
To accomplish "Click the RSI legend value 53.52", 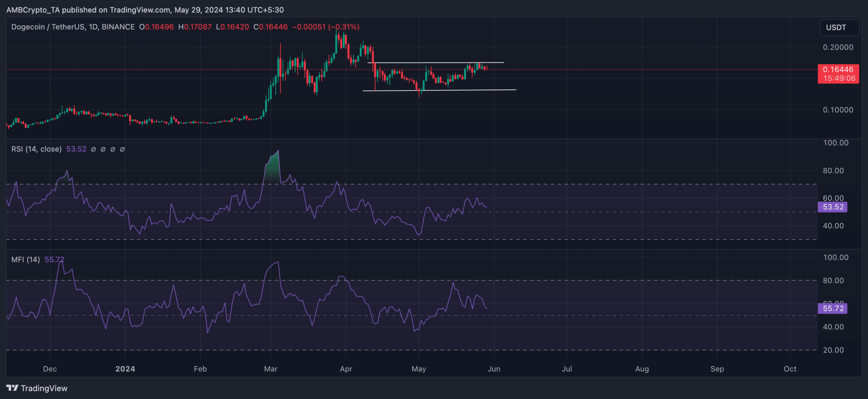I will click(76, 149).
